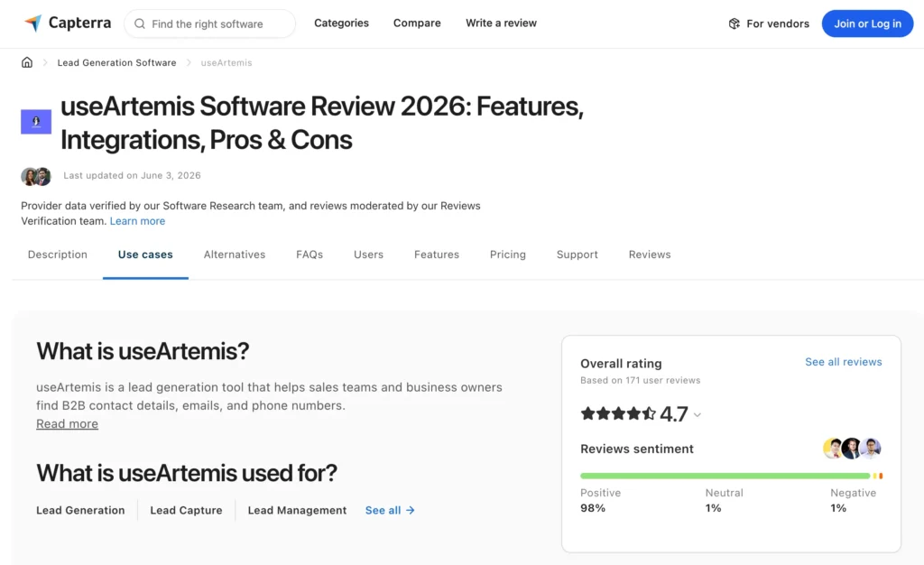Click the useArtemis product logo
Image resolution: width=924 pixels, height=565 pixels.
coord(36,122)
